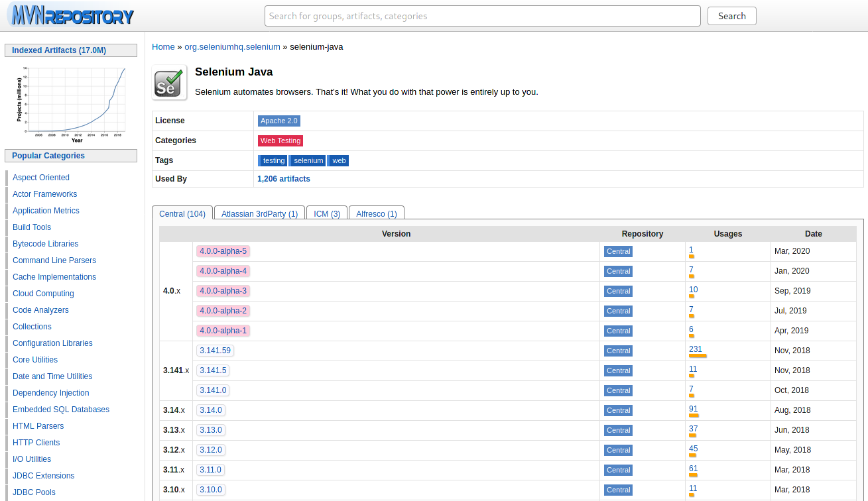Select the web tag
Viewport: 868px width, 501px height.
(338, 160)
